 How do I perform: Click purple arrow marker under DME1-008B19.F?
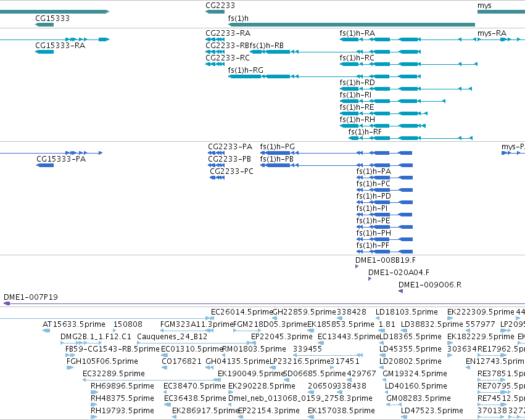tap(357, 266)
